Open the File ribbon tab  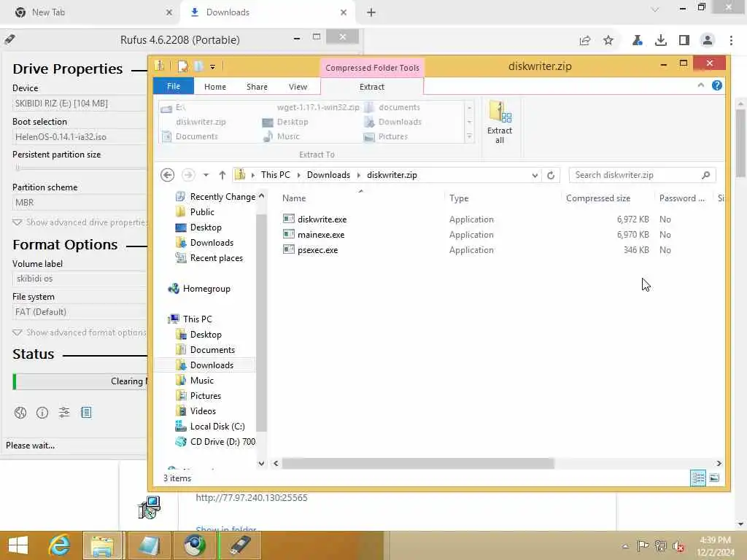174,86
